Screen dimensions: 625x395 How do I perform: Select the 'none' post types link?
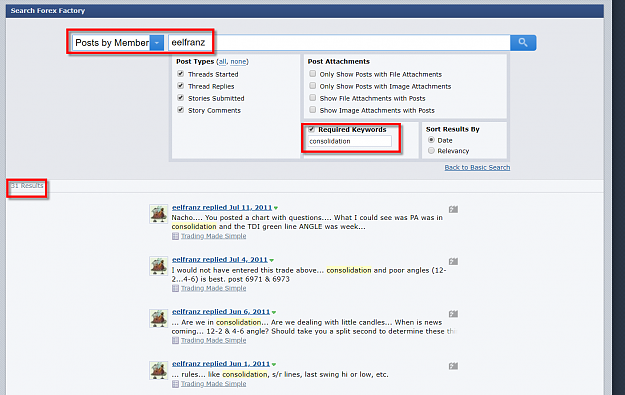tap(238, 61)
